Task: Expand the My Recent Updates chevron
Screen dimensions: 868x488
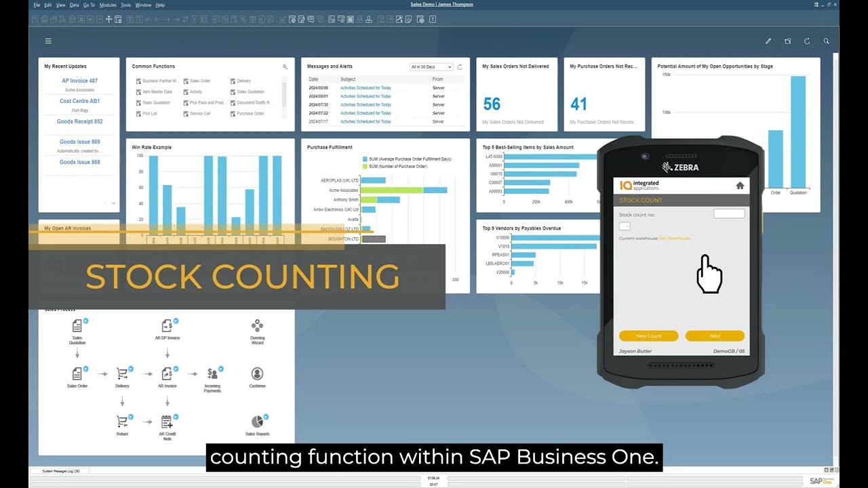Action: (113, 203)
